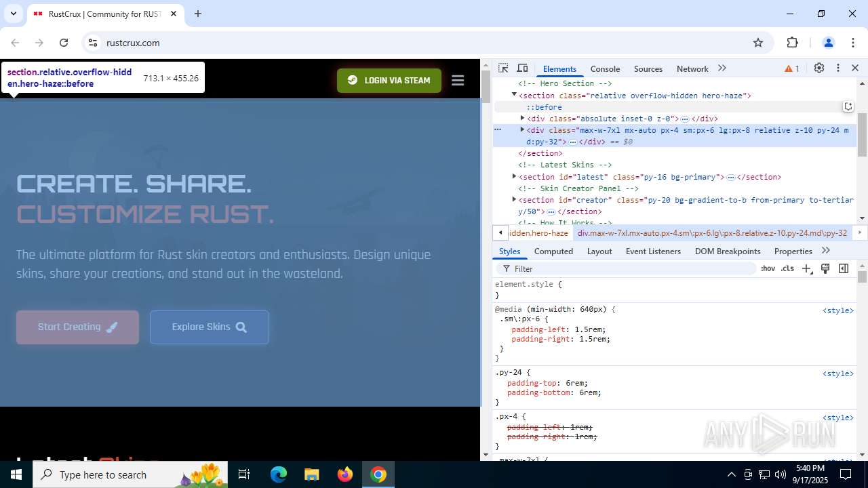Viewport: 868px width, 488px height.
Task: Open the <style> source link for .px-4
Action: coord(838,418)
